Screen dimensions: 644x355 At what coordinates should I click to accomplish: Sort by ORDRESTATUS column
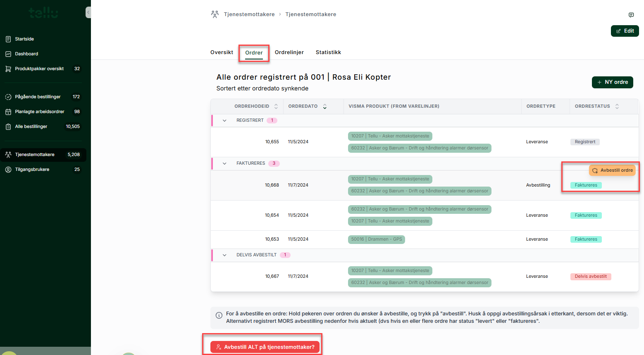(617, 106)
